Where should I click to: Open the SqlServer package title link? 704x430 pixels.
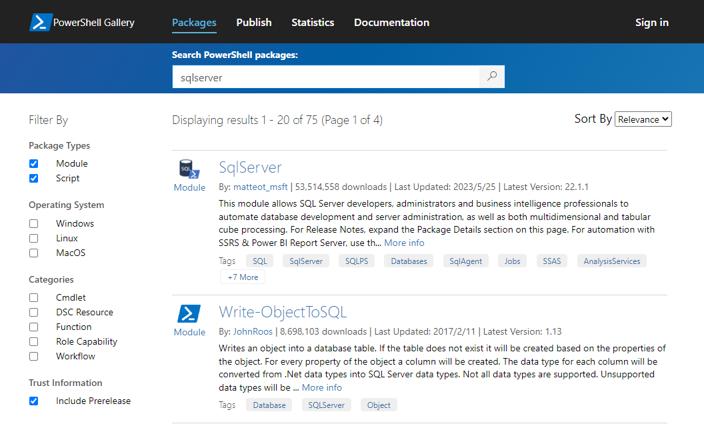click(250, 167)
